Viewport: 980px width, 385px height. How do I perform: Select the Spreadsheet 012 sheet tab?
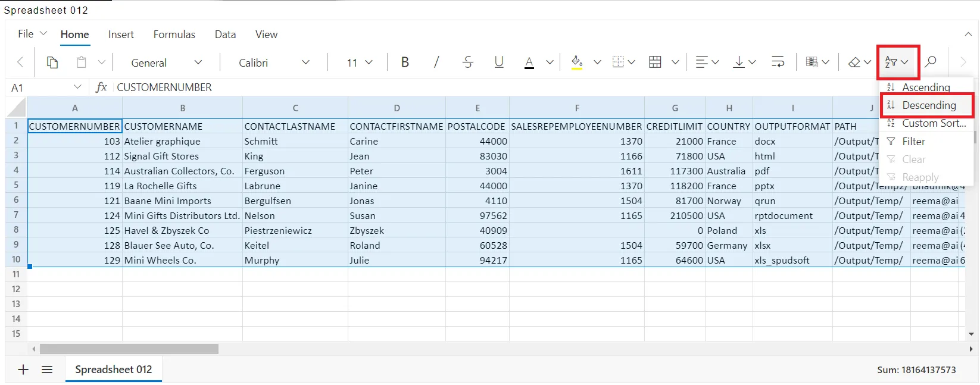tap(114, 370)
